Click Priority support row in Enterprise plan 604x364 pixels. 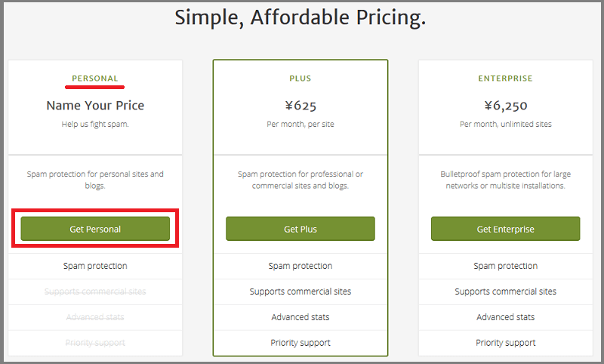pos(505,343)
